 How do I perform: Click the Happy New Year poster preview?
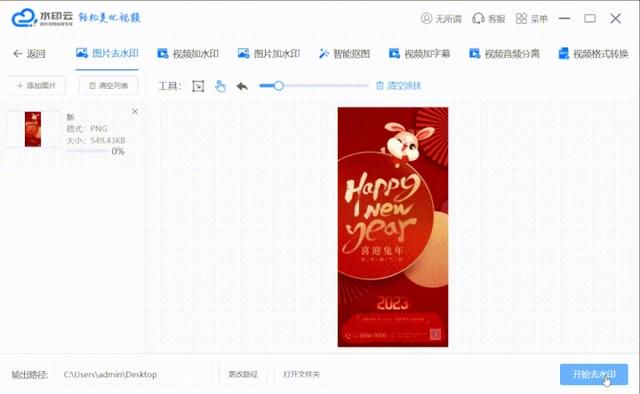click(x=393, y=227)
